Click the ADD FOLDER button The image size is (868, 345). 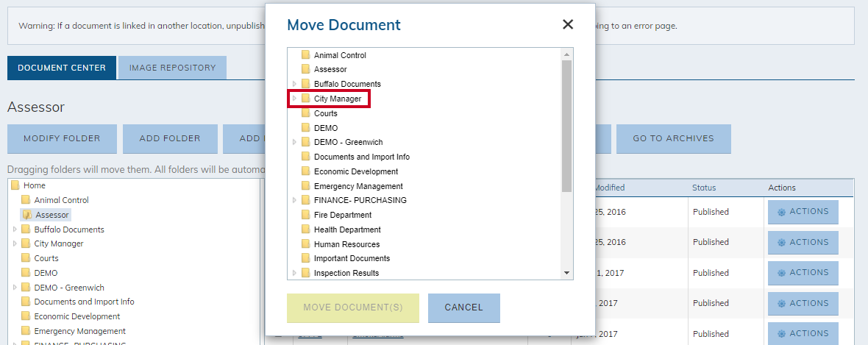pos(170,138)
